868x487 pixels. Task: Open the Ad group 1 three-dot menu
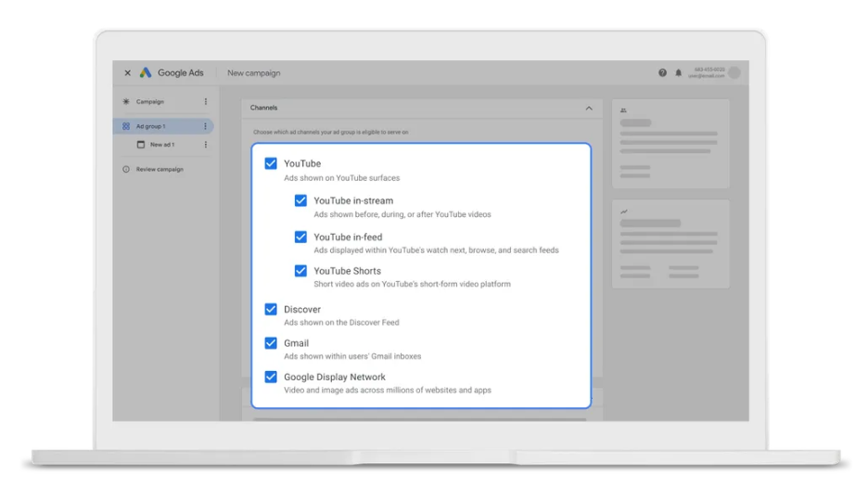[x=206, y=126]
